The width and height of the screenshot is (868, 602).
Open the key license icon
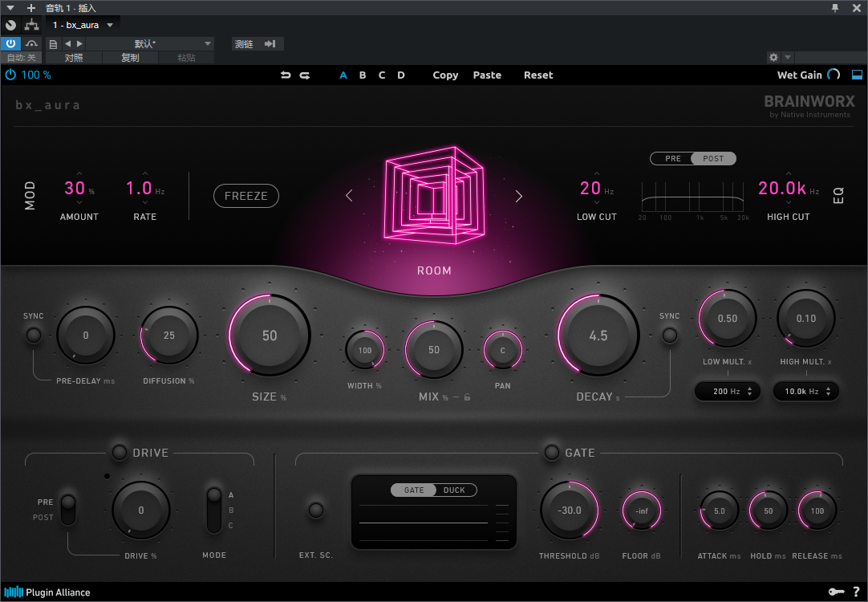(x=836, y=592)
